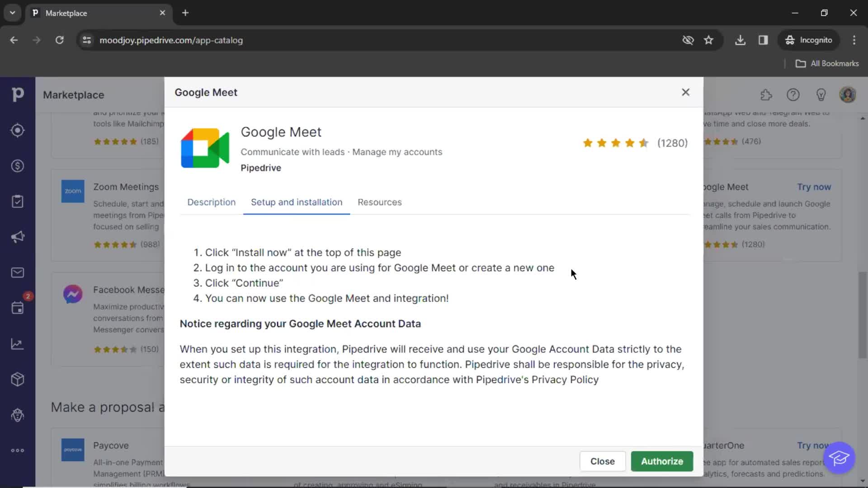The image size is (868, 488).
Task: Click the Close button in dialog
Action: 603,461
